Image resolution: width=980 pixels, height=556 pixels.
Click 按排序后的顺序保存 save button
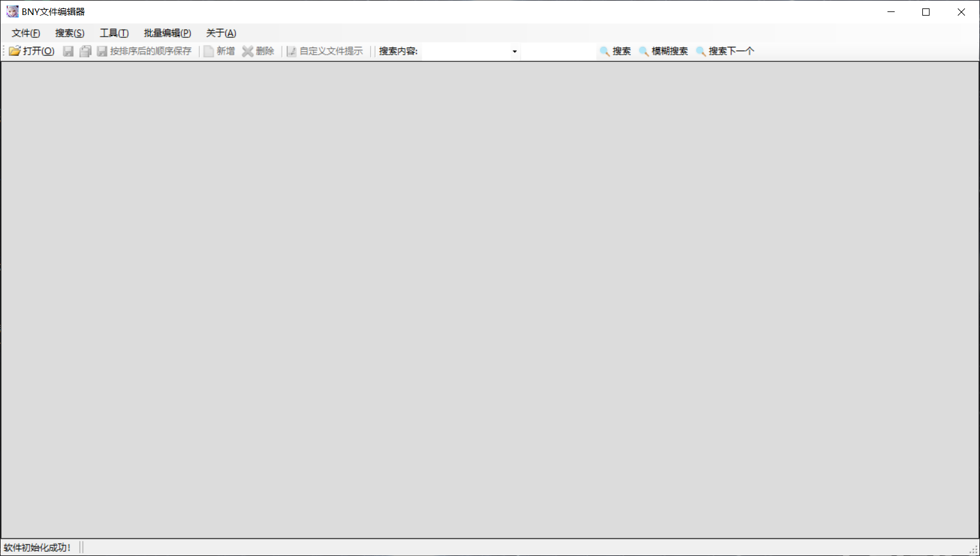pyautogui.click(x=144, y=51)
